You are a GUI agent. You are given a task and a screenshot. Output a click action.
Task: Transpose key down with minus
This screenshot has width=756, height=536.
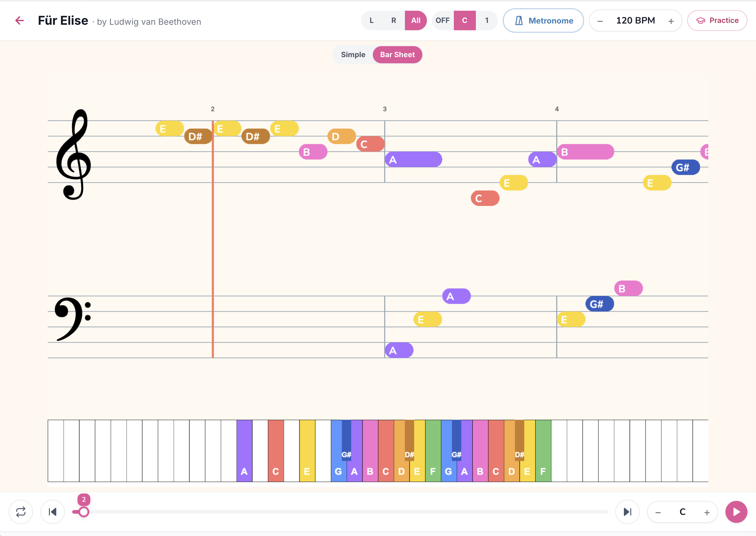(x=658, y=512)
